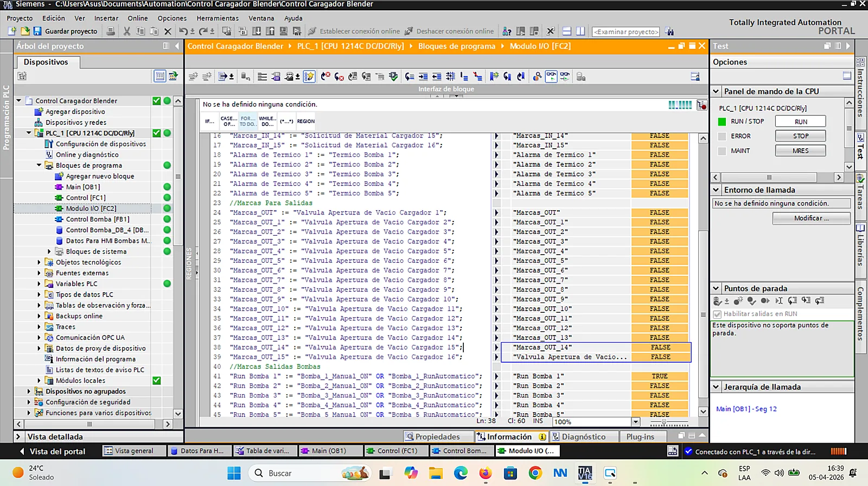This screenshot has height=486, width=868.
Task: Toggle monitoring glasses icon in editor toolbar
Action: (x=551, y=77)
